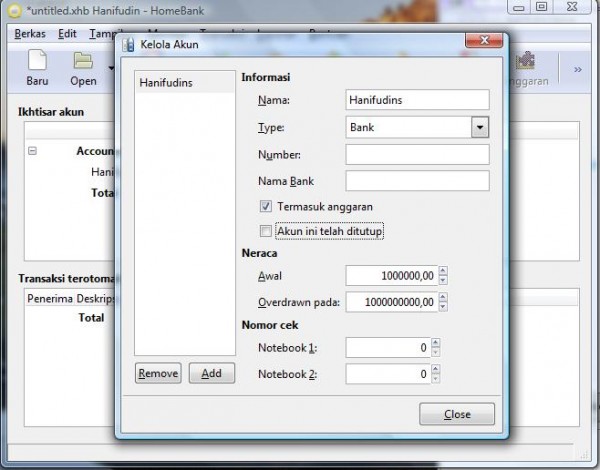Open the Edit menu

67,33
